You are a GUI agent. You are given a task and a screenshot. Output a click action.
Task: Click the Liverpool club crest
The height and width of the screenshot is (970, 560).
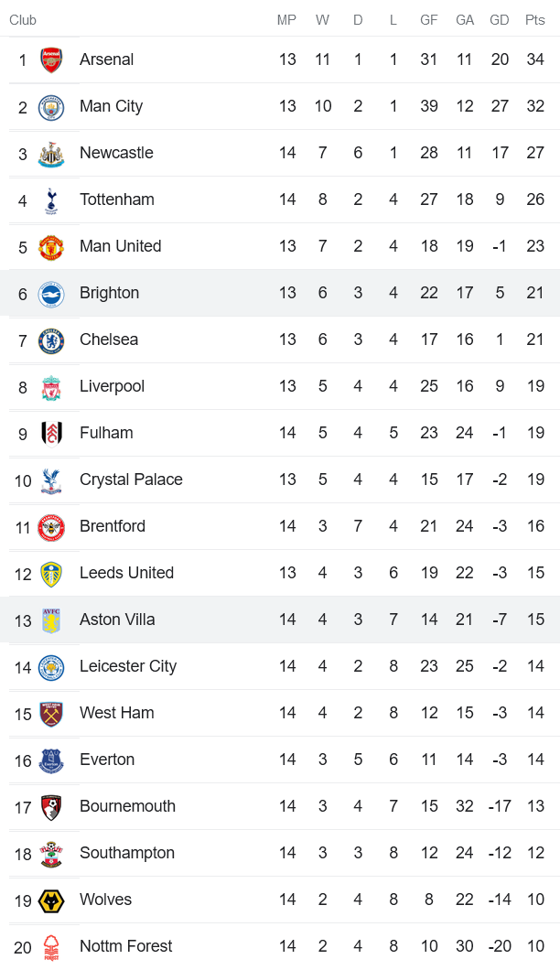(51, 387)
